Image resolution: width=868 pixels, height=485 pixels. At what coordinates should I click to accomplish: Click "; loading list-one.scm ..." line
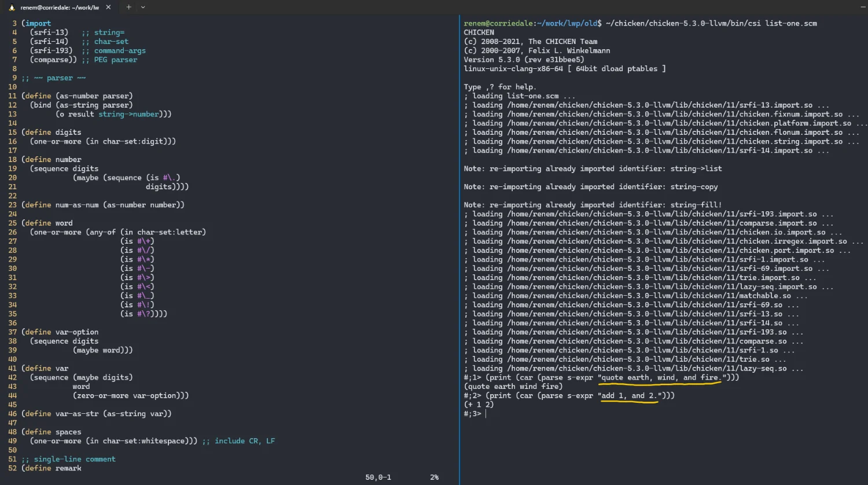[x=520, y=96]
